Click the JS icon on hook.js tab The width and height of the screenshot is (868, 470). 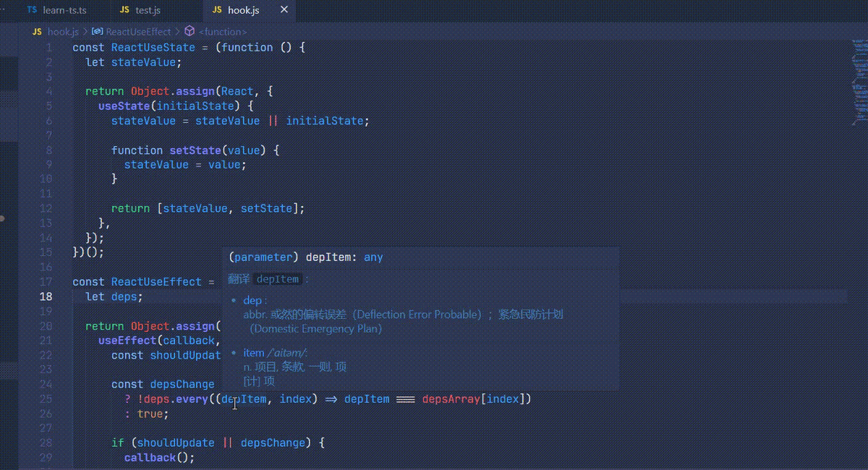point(217,10)
